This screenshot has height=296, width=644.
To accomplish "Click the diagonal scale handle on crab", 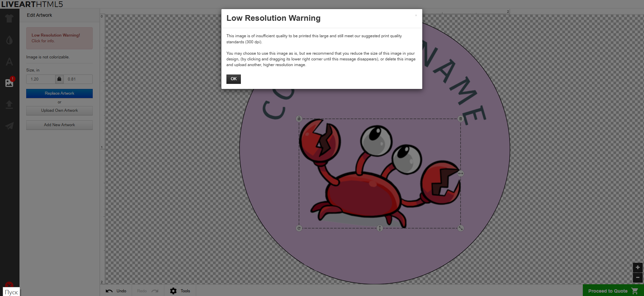I will (461, 228).
